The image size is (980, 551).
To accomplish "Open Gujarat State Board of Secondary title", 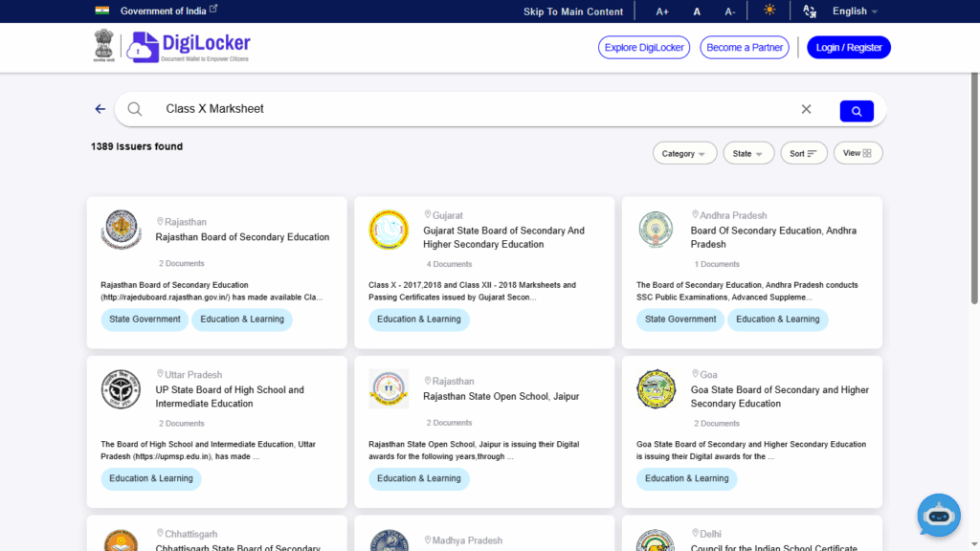I will (x=503, y=237).
